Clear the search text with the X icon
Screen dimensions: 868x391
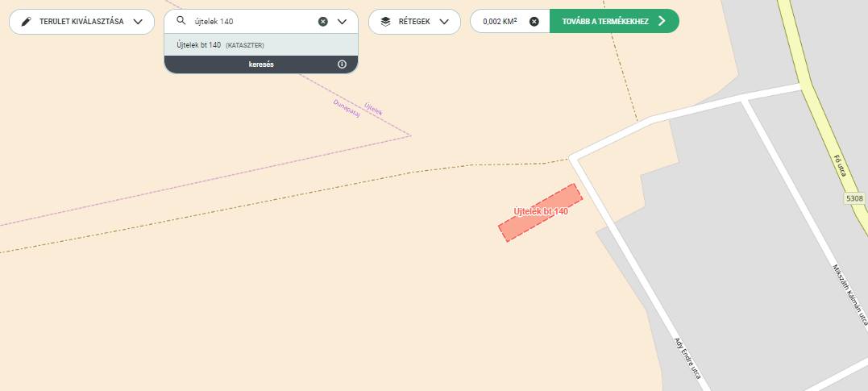(x=323, y=22)
